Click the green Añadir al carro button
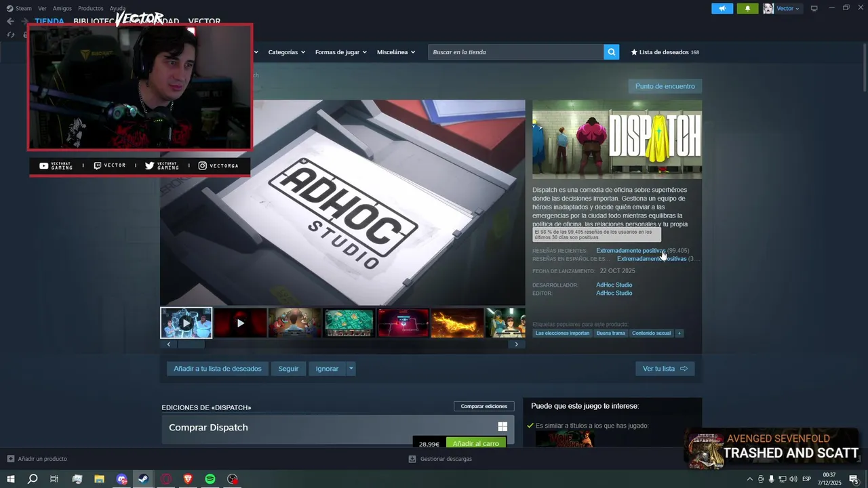This screenshot has width=868, height=488. tap(476, 443)
